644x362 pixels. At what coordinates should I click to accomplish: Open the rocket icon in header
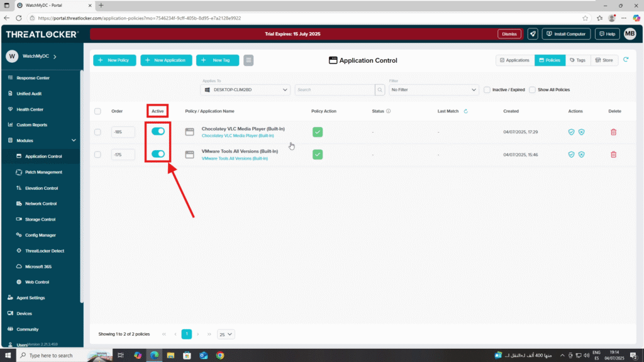(533, 34)
